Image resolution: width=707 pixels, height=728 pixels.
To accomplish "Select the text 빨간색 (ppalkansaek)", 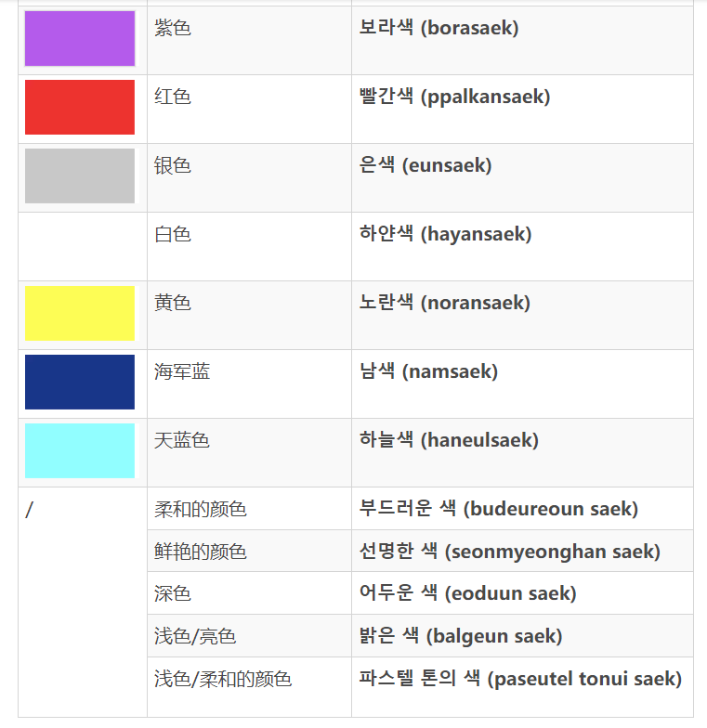I will (454, 97).
